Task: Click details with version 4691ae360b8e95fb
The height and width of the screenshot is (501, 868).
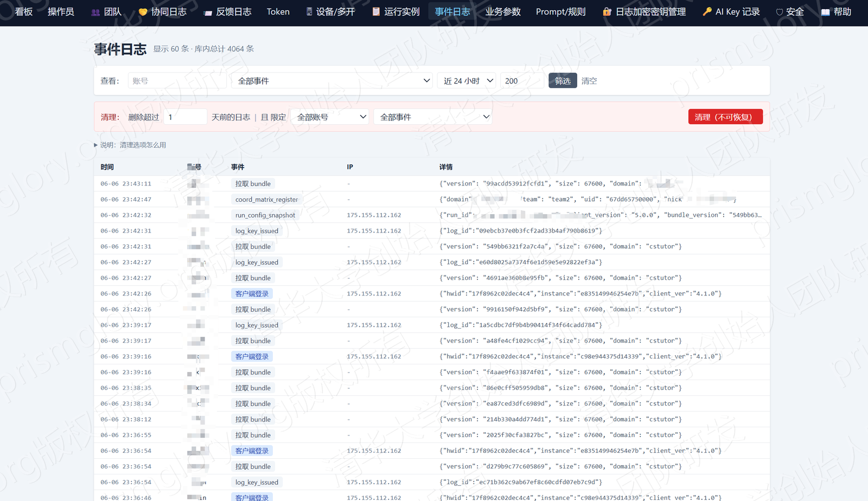Action: pyautogui.click(x=560, y=278)
